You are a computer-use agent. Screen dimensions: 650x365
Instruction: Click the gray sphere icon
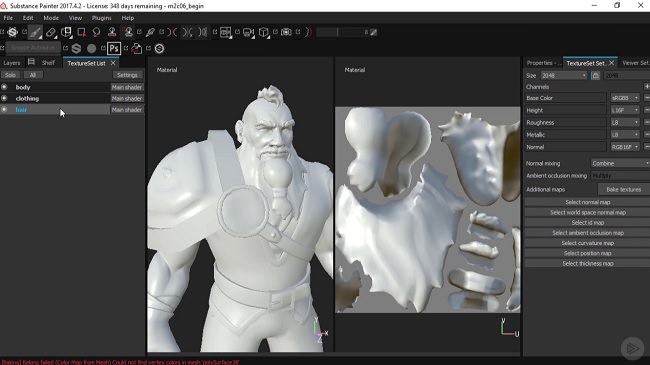(91, 49)
